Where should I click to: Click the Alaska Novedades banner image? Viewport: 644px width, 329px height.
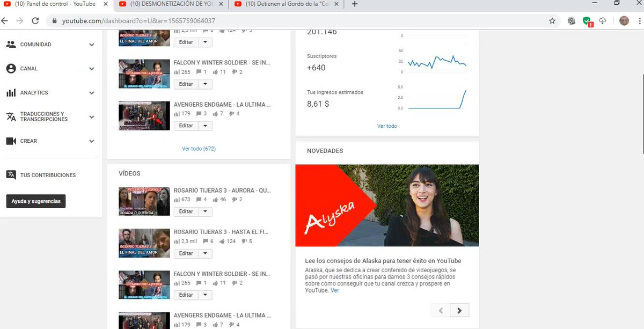(387, 206)
